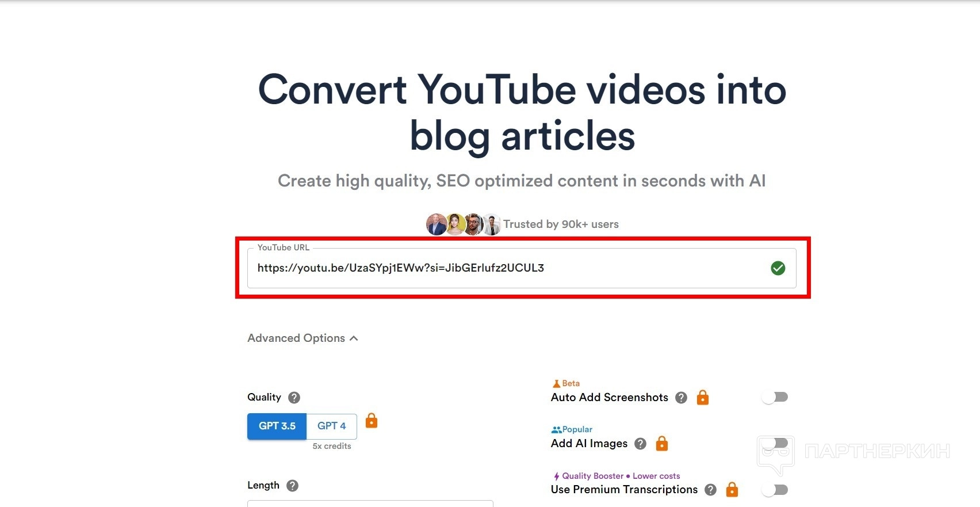Click the "Trusted by 90k+ users" text
This screenshot has height=507, width=980.
(x=561, y=224)
